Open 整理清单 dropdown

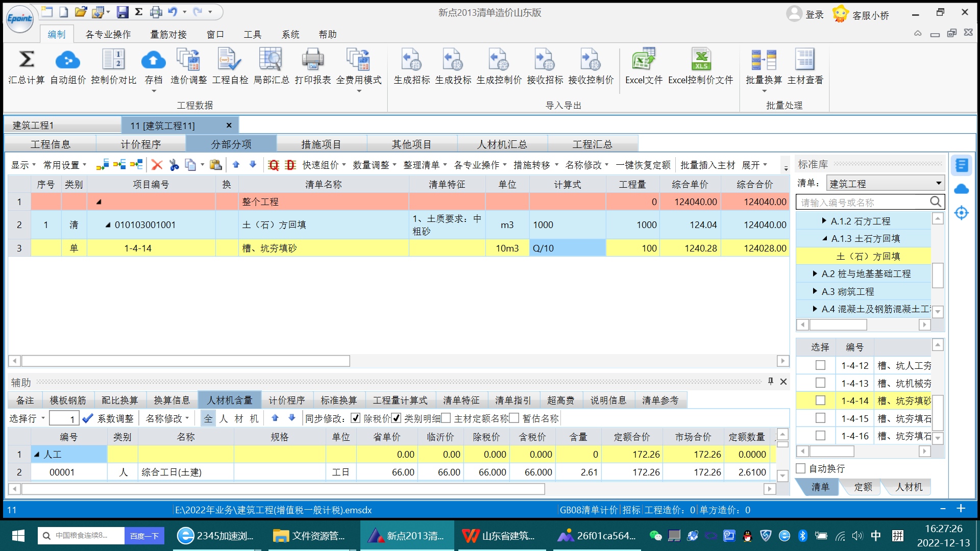point(425,165)
